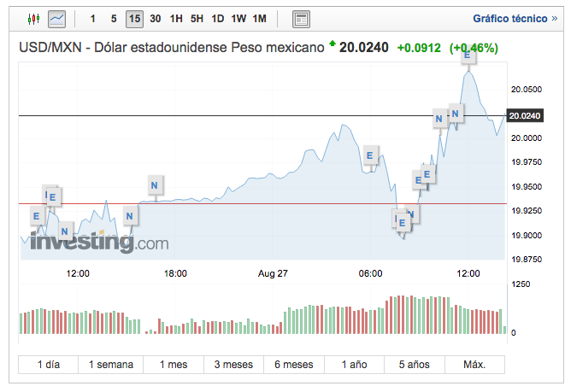Viewport: 571px width, 392px height.
Task: Click the green up arrow beside the price
Action: coord(333,43)
